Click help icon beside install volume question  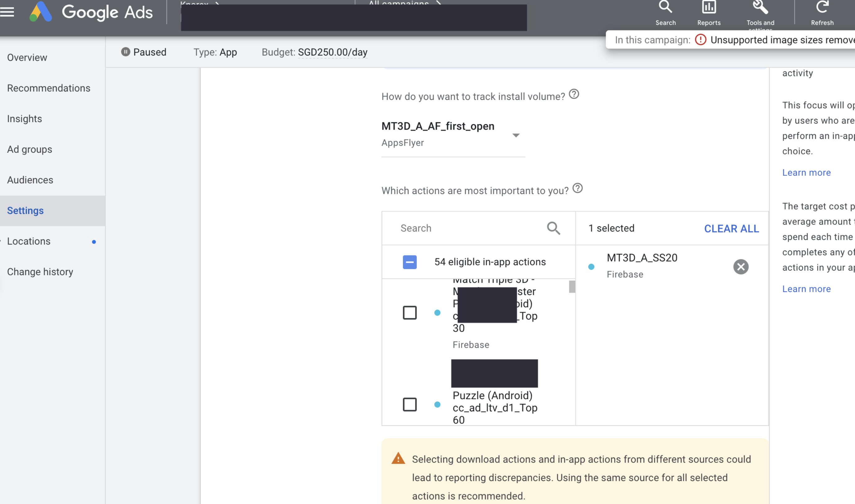click(x=574, y=94)
